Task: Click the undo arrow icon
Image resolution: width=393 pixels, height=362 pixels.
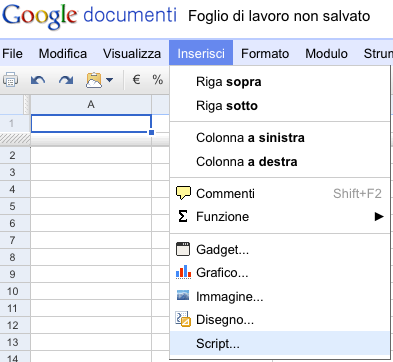Action: [38, 80]
